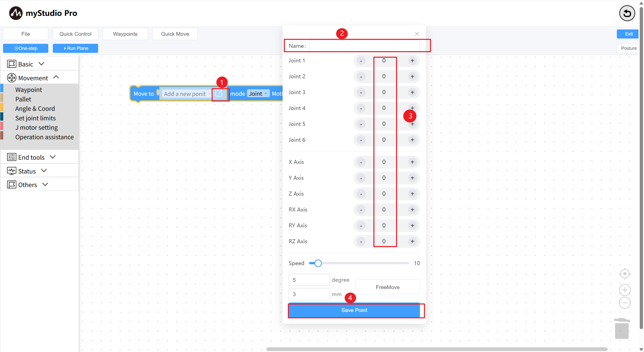The width and height of the screenshot is (644, 352).
Task: Close the point editor dialog
Action: tap(417, 34)
